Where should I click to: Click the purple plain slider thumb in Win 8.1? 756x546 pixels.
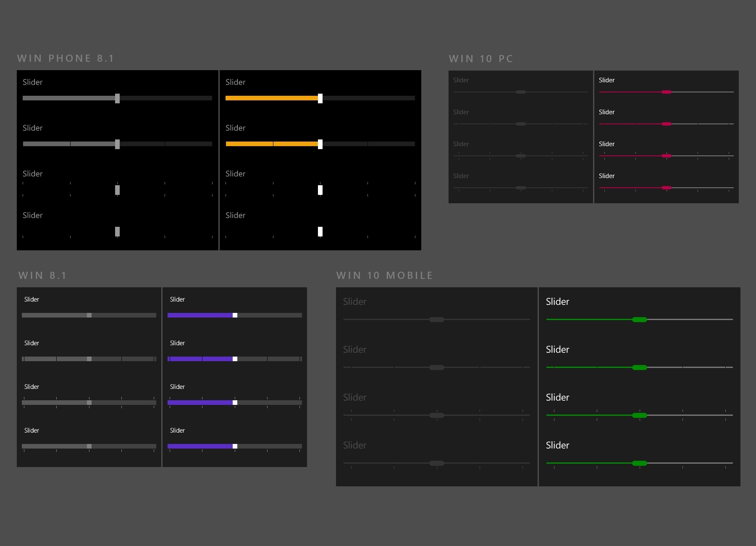click(235, 315)
